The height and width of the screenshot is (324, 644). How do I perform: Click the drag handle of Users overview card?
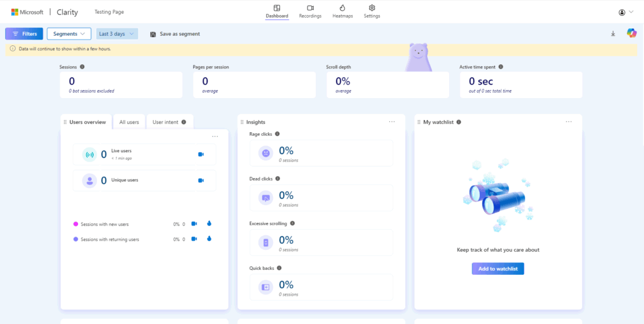65,122
